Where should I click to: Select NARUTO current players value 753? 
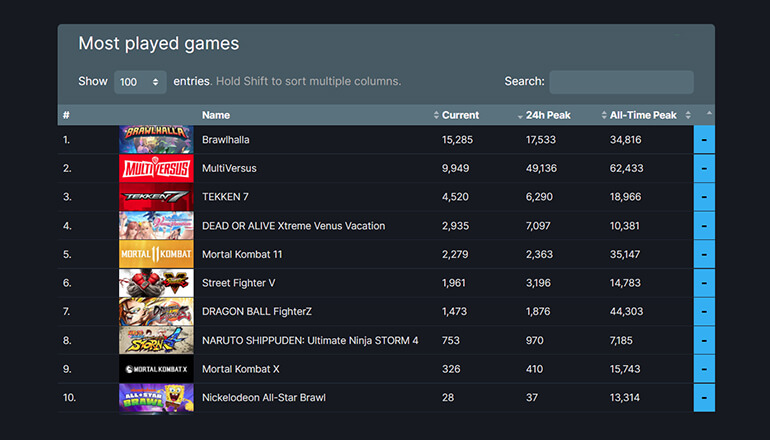click(450, 340)
